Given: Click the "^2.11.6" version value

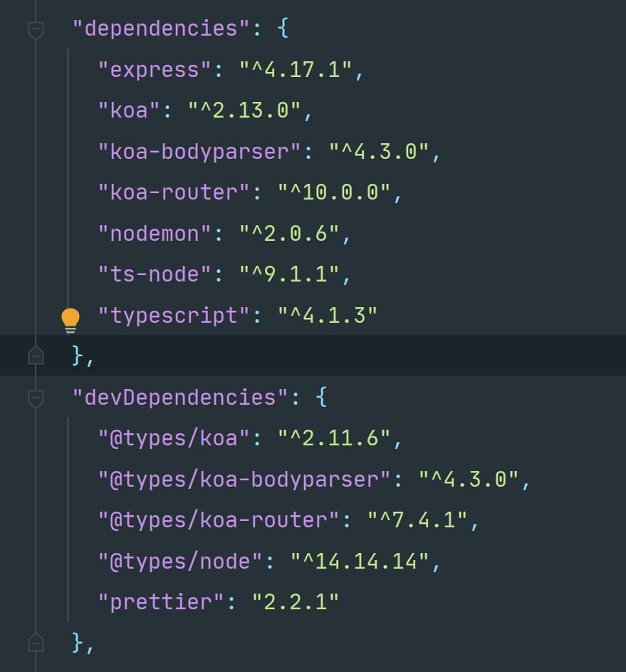Looking at the screenshot, I should (x=335, y=438).
